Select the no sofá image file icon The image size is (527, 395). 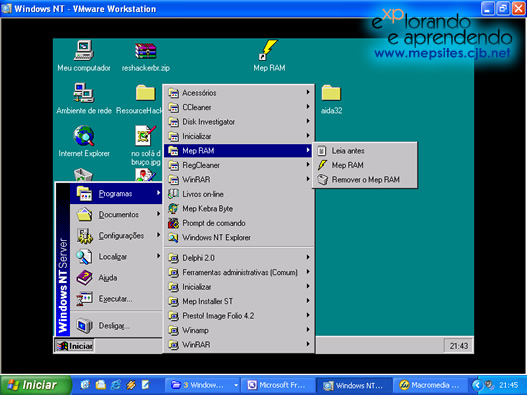[146, 145]
